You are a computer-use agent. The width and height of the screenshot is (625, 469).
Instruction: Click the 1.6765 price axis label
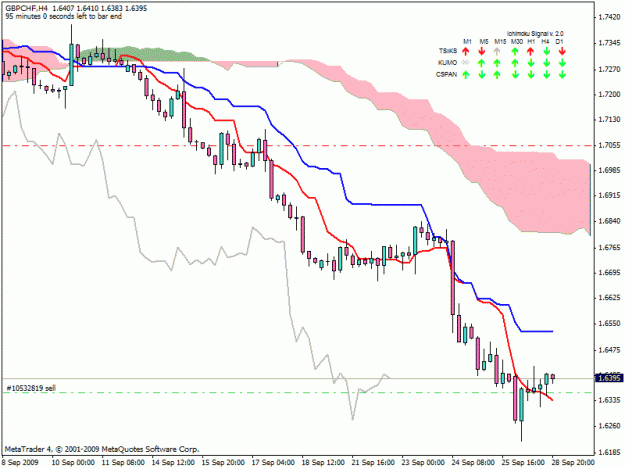tap(610, 248)
